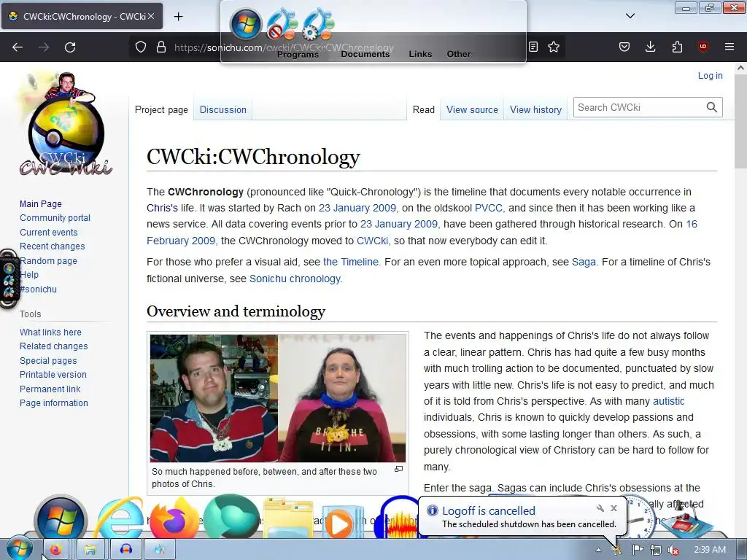Click the Log in link

coord(710,75)
